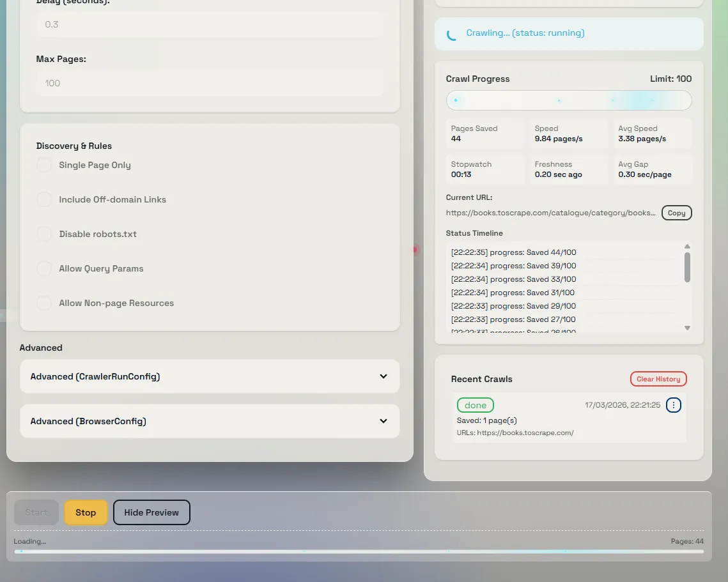The width and height of the screenshot is (728, 582).
Task: Click the Hide Preview button
Action: click(151, 512)
